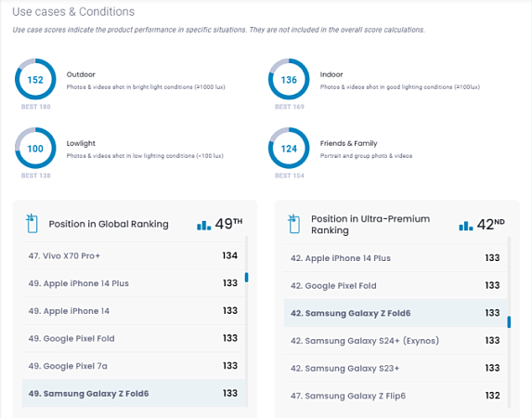Click the Indoor score circle showing 136

289,79
